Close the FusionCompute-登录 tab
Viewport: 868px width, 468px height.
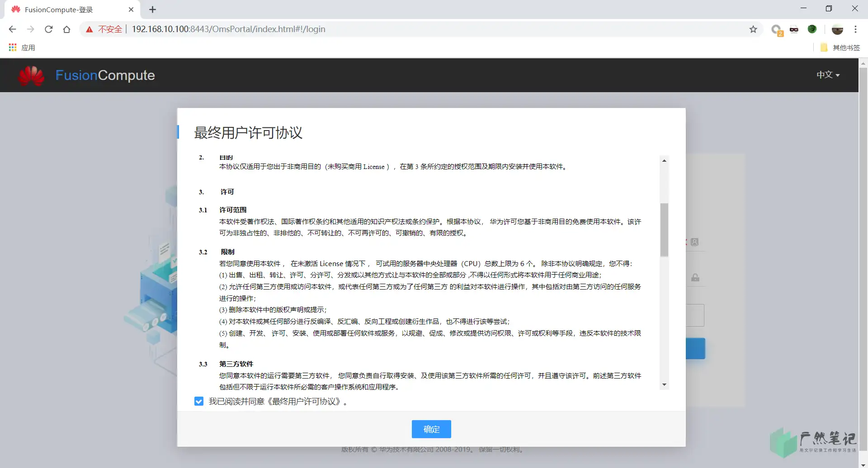pyautogui.click(x=131, y=9)
